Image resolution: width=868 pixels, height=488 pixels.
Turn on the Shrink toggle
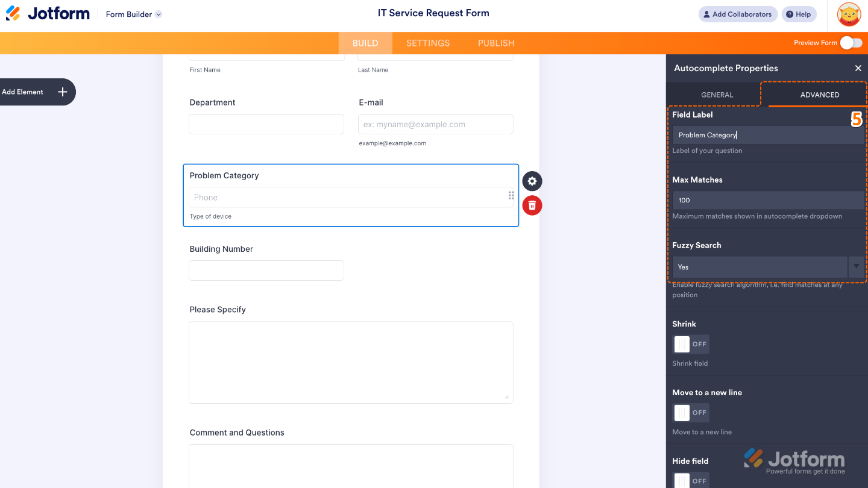tap(691, 344)
